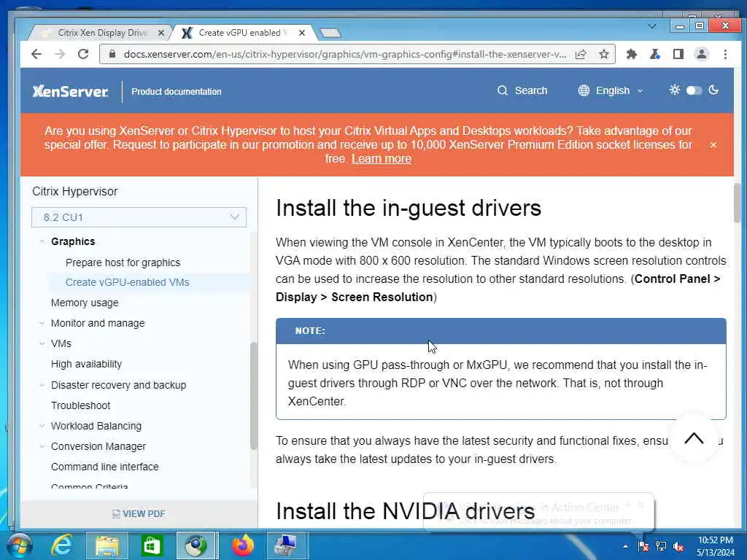This screenshot has width=747, height=560.
Task: Launch Internet Explorer from taskbar
Action: coord(62,545)
